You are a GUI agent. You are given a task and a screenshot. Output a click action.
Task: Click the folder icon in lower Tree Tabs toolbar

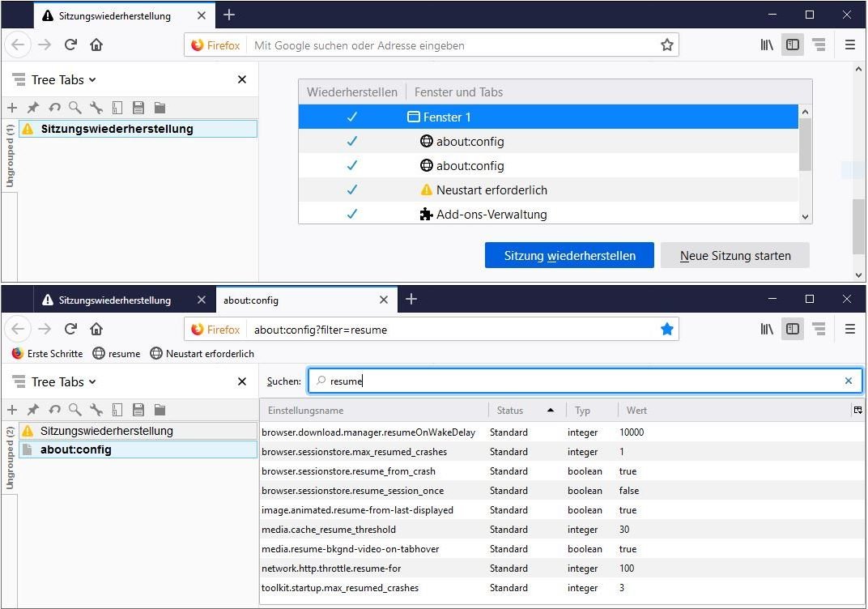[x=160, y=410]
